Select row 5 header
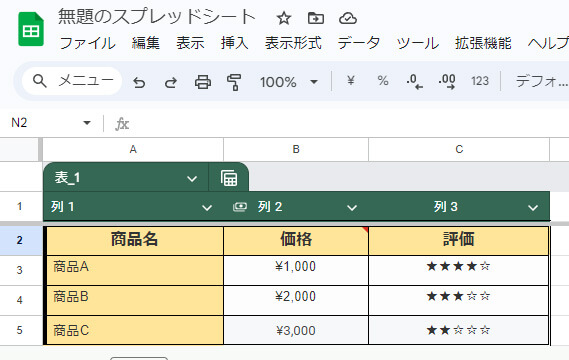 [20, 330]
